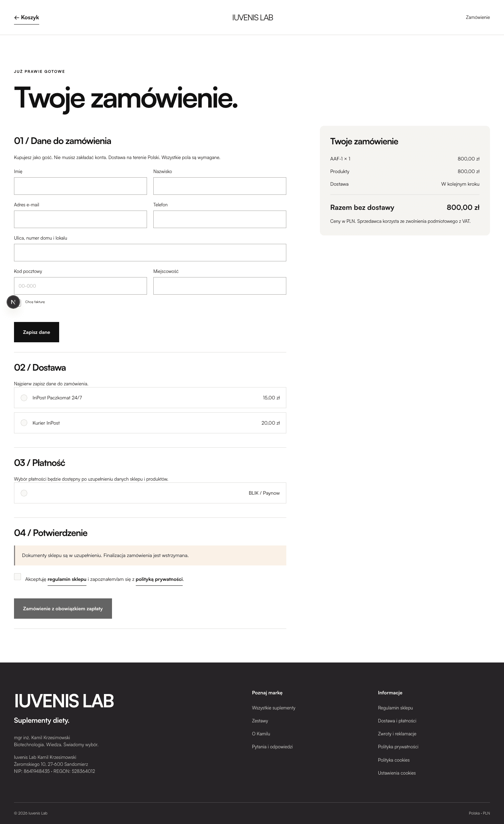Image resolution: width=504 pixels, height=824 pixels.
Task: Click Zamówienie z obowiązkiem zapłaty button
Action: point(63,609)
